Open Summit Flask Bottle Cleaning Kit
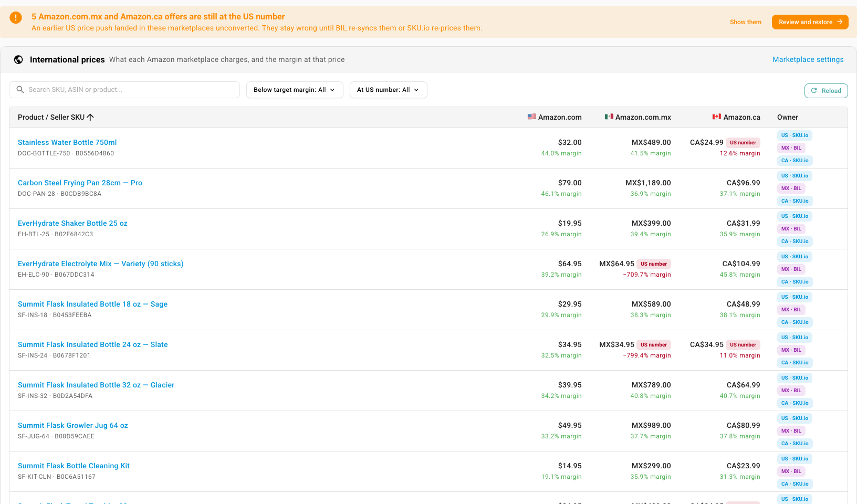This screenshot has width=857, height=504. click(x=74, y=466)
